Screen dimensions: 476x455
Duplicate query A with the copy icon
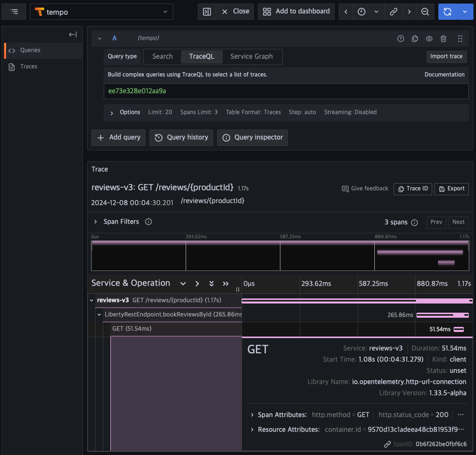click(415, 39)
